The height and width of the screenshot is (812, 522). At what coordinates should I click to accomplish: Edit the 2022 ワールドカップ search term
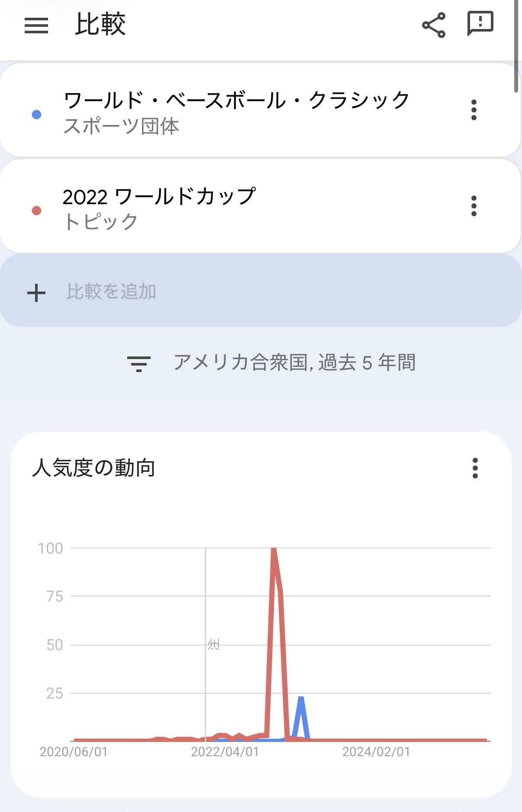159,196
